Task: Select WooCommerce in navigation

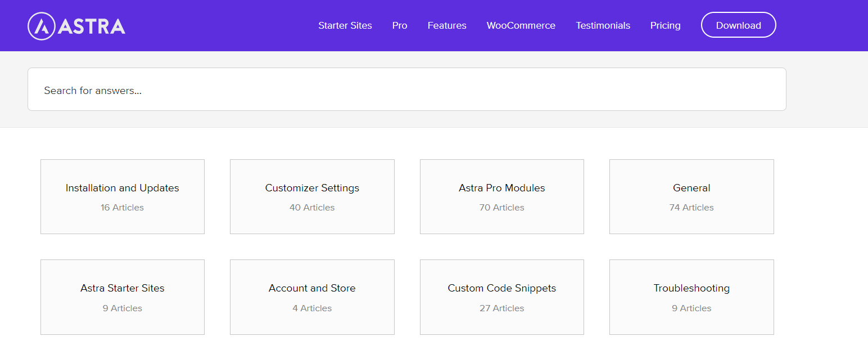Action: coord(521,25)
